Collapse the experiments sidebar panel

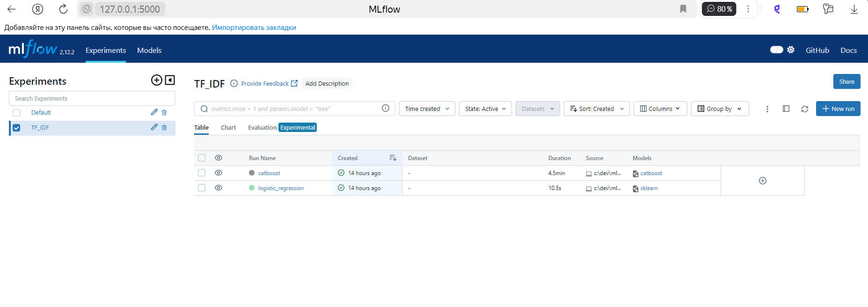coord(170,80)
